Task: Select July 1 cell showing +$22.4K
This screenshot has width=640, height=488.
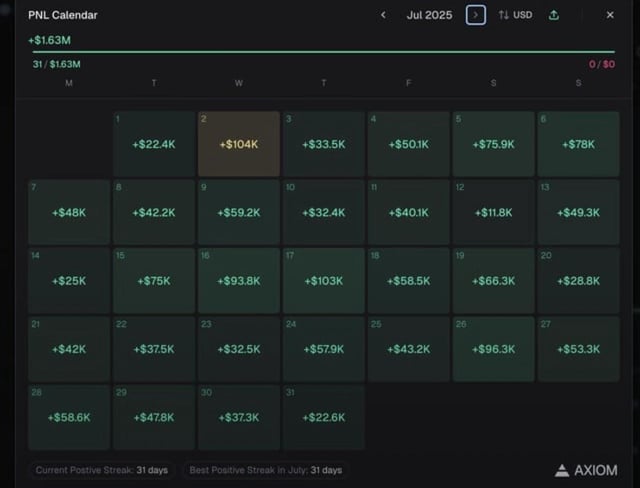Action: 154,144
